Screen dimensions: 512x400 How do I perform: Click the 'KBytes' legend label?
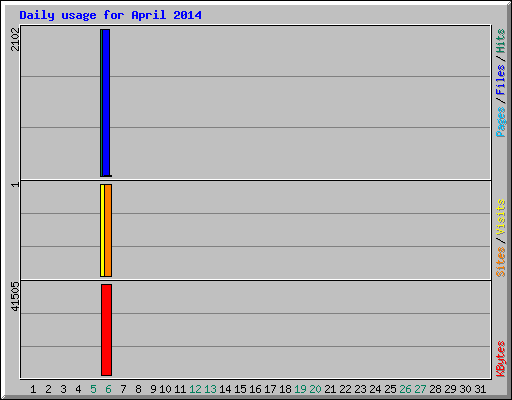[x=501, y=359]
